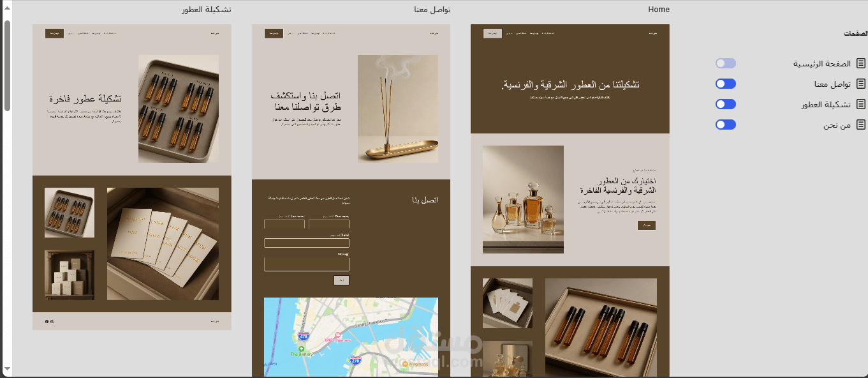
Task: Click the map in تواصل معنا preview
Action: [x=351, y=337]
